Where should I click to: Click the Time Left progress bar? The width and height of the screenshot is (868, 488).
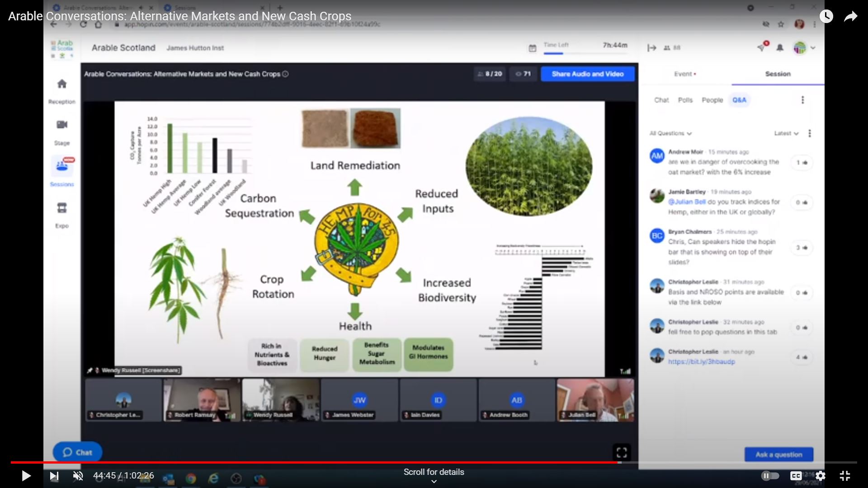pyautogui.click(x=585, y=53)
